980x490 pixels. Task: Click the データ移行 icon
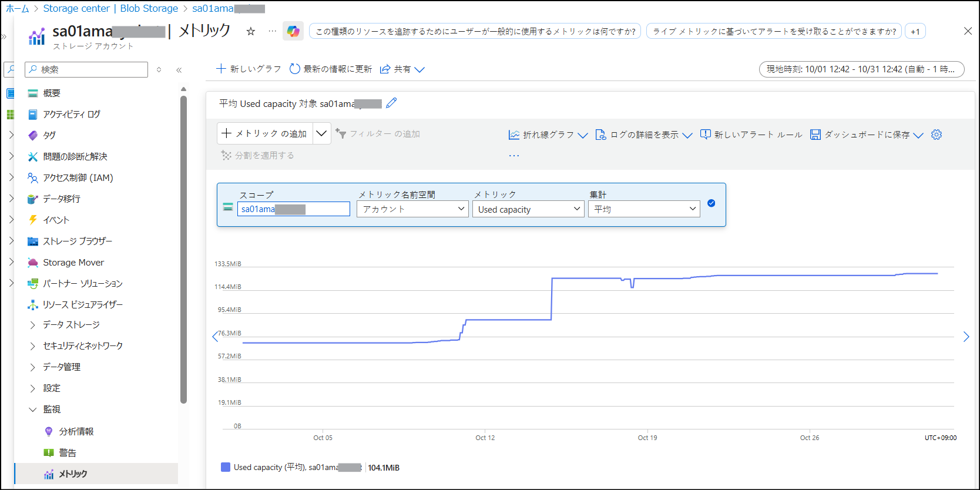pos(33,199)
